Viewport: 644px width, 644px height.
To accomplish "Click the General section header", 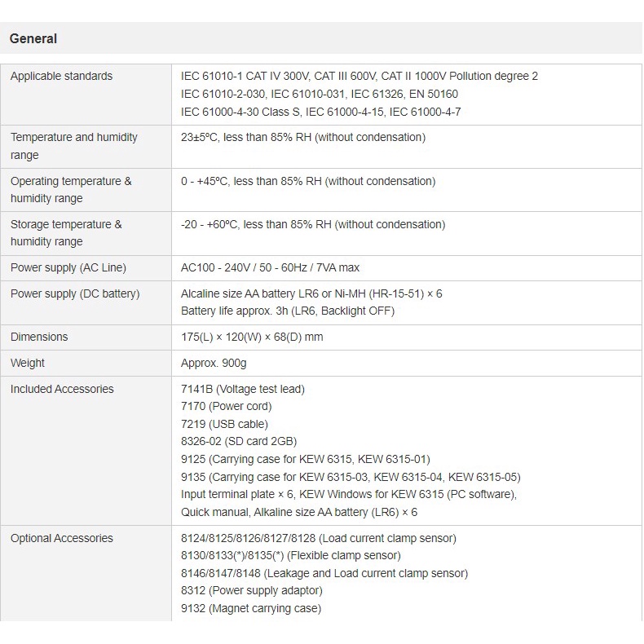I will [33, 38].
